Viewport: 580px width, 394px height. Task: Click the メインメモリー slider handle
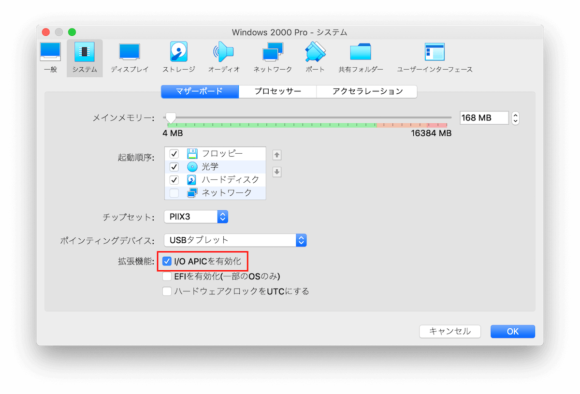[171, 118]
